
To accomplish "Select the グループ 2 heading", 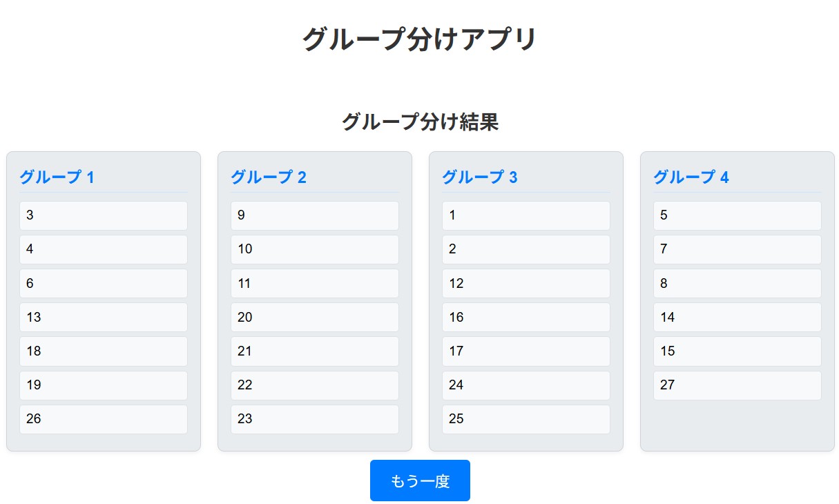I will tap(268, 177).
